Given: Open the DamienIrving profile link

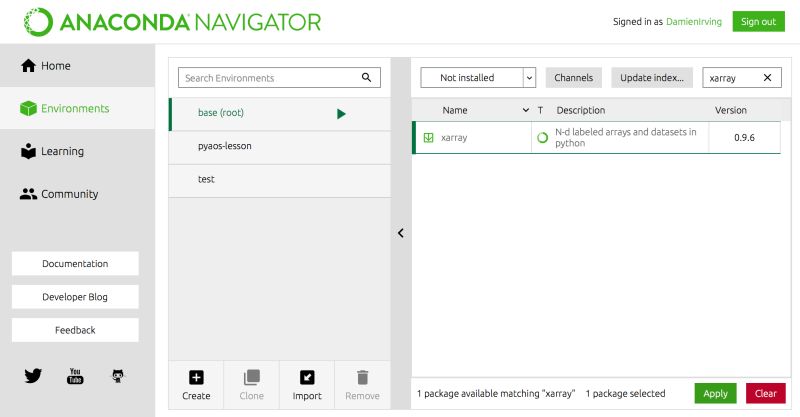Looking at the screenshot, I should (x=694, y=21).
